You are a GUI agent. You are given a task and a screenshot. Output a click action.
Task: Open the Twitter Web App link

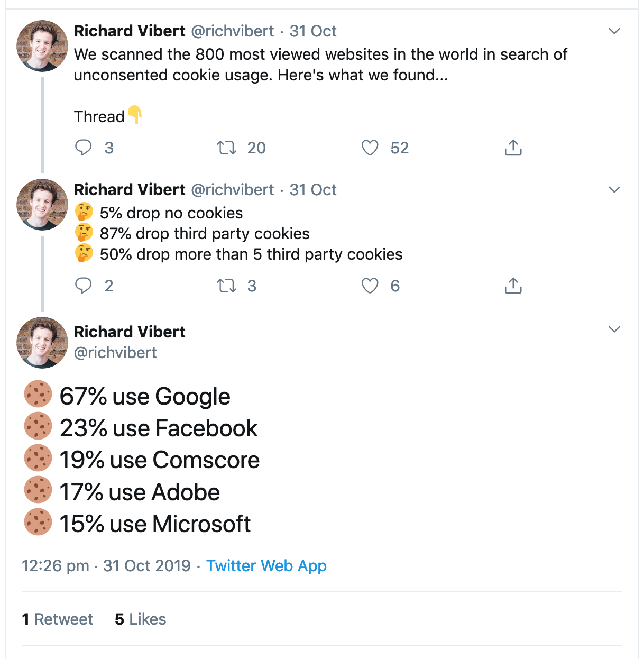[x=266, y=566]
